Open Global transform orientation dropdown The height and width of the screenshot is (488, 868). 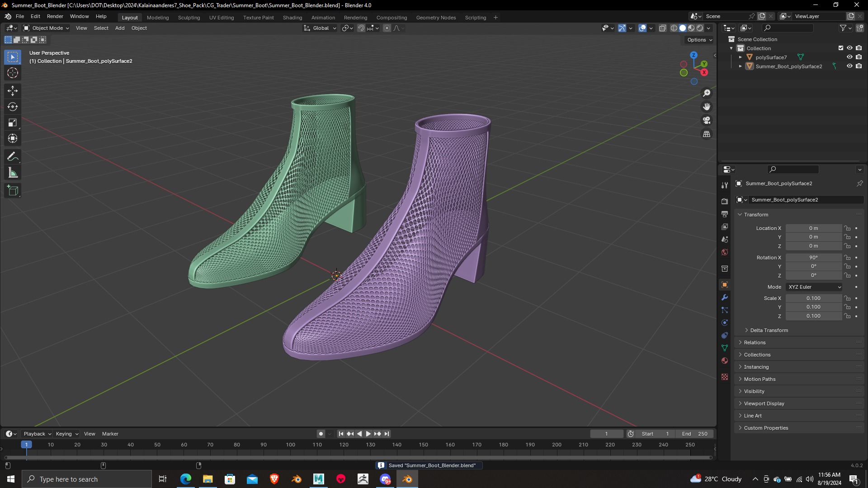(x=320, y=28)
